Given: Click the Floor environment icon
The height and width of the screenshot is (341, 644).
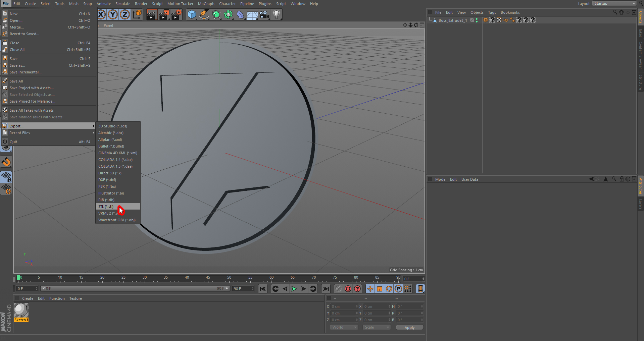Looking at the screenshot, I should [x=252, y=15].
